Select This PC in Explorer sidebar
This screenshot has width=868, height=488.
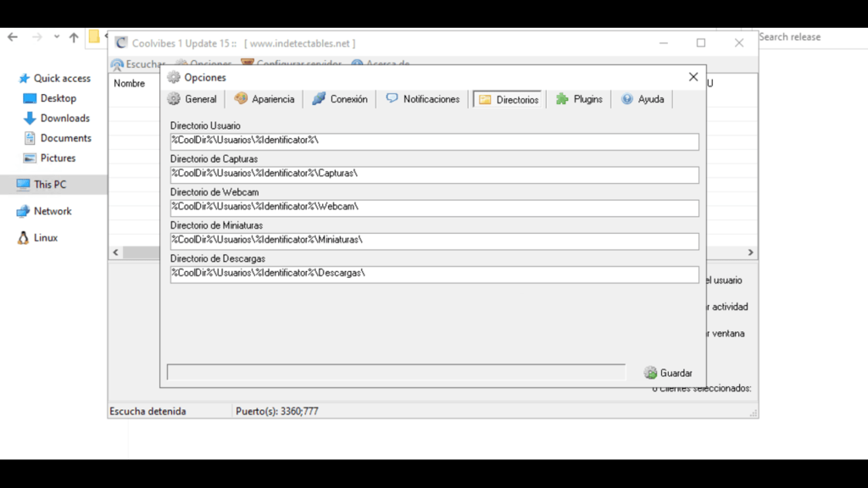50,185
